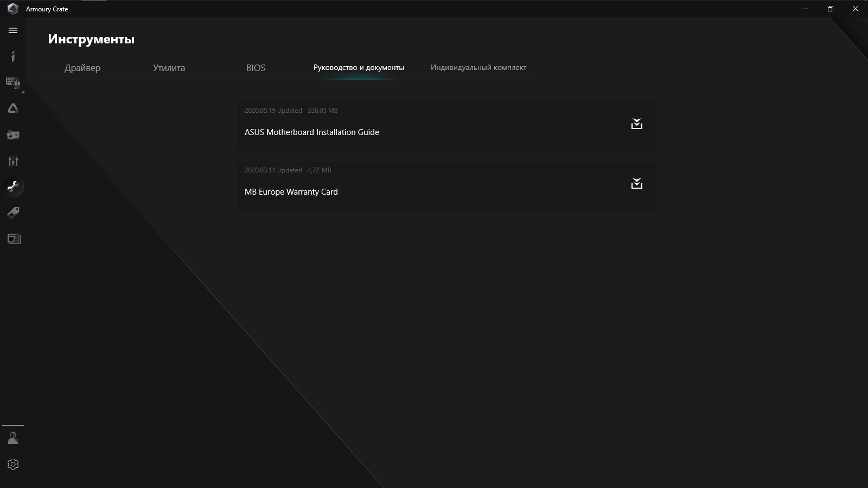
Task: Open the Aura Sync triangle icon
Action: (13, 108)
